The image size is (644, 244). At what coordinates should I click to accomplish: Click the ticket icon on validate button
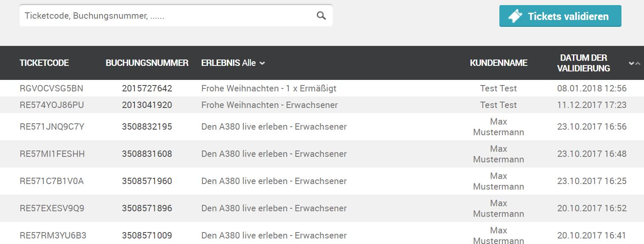click(x=515, y=16)
